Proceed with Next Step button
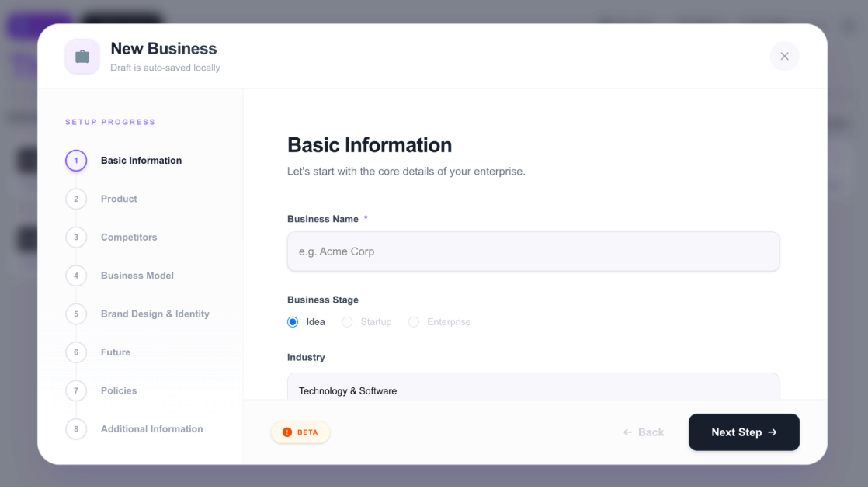Viewport: 868px width, 489px height. coord(744,432)
